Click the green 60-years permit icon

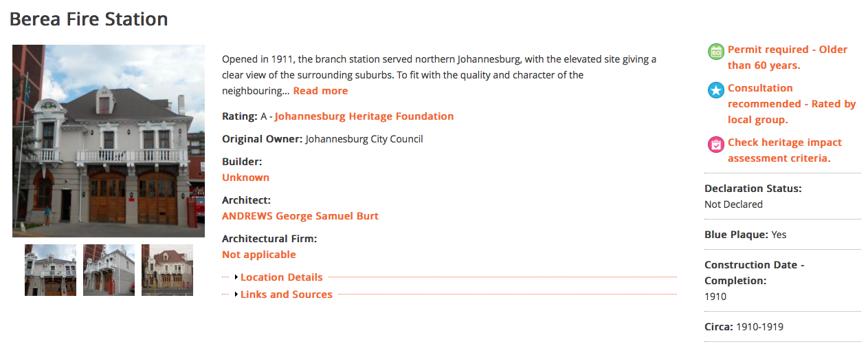pos(716,52)
